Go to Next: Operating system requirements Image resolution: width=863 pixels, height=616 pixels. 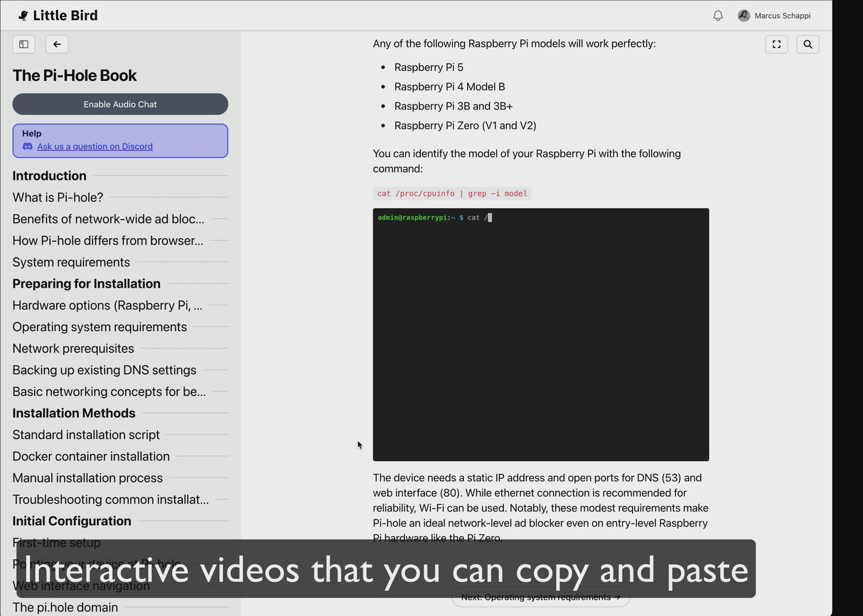[540, 598]
